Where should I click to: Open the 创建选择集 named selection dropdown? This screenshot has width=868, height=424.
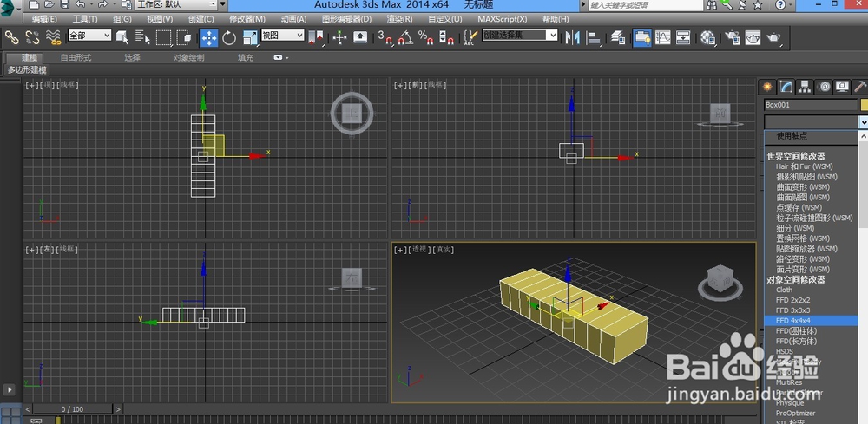tap(520, 36)
